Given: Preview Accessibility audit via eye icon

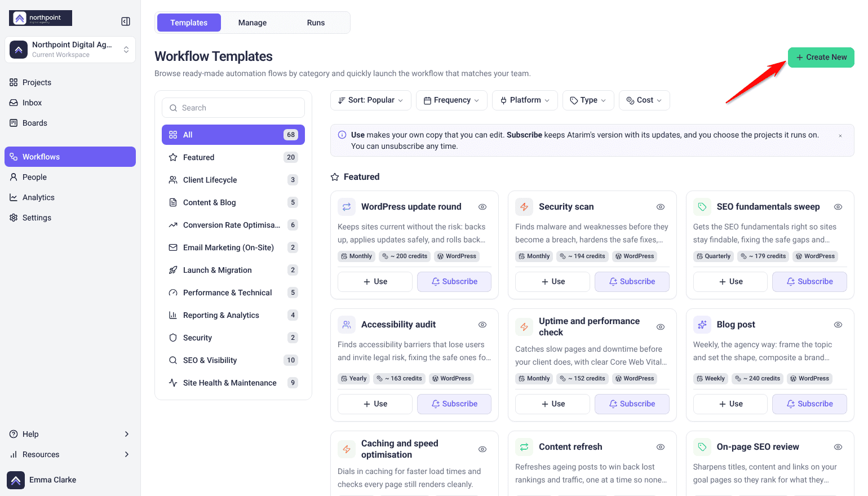Looking at the screenshot, I should (482, 325).
